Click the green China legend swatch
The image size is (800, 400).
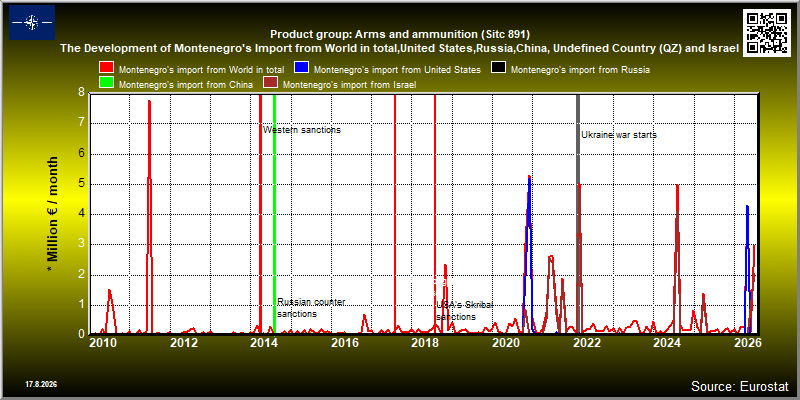coord(107,84)
